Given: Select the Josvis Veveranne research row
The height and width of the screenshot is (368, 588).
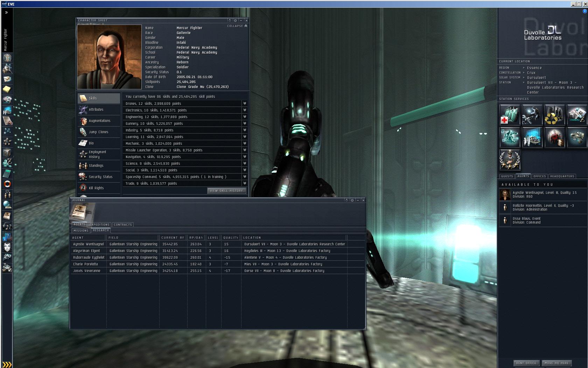Looking at the screenshot, I should pos(218,271).
